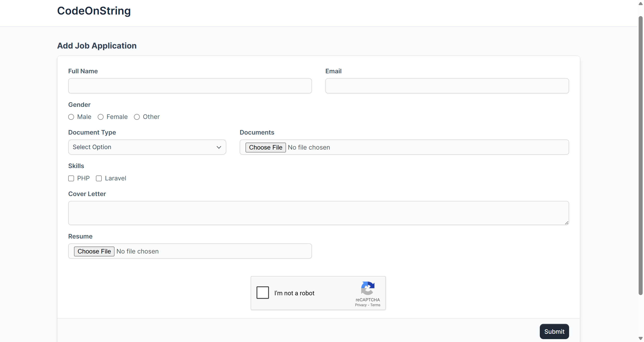Select the Male gender radio button

(71, 117)
